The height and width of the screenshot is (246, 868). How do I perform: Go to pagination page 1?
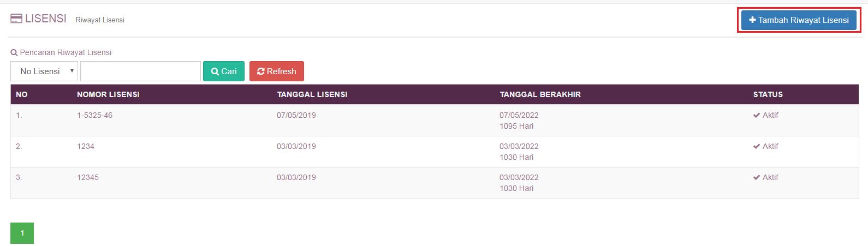pos(22,233)
